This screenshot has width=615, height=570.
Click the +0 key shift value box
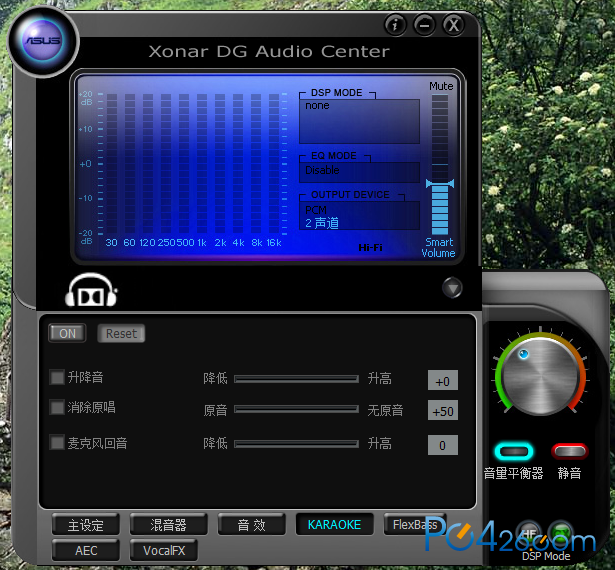[x=442, y=380]
